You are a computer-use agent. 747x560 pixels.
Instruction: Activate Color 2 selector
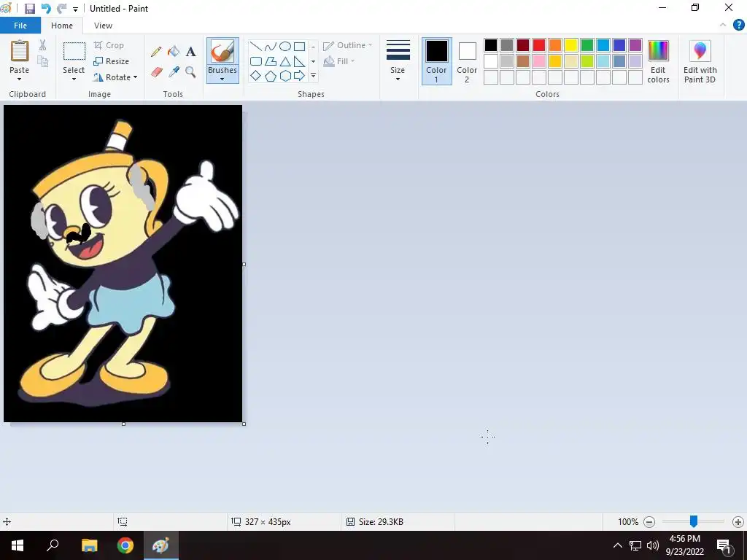467,61
